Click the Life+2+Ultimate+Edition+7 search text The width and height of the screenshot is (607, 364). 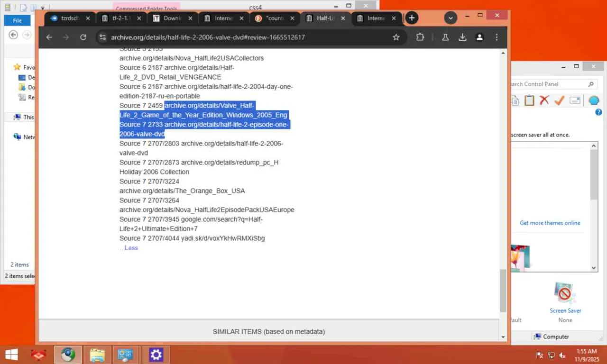pyautogui.click(x=158, y=229)
